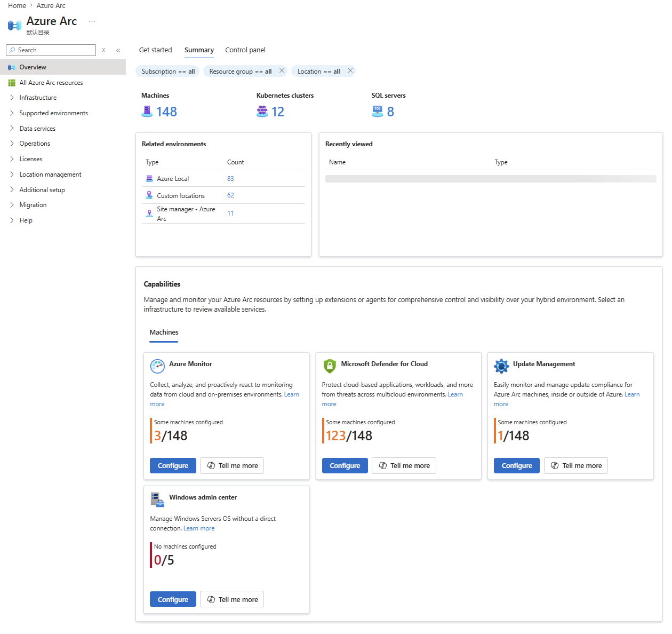Expand the Migration section
Screen dimensions: 672x634
point(12,205)
